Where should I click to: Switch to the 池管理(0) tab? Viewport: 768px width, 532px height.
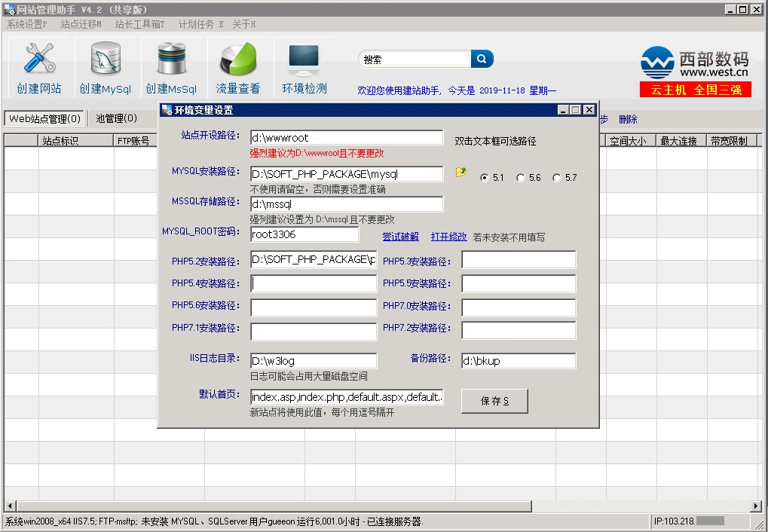pyautogui.click(x=116, y=118)
